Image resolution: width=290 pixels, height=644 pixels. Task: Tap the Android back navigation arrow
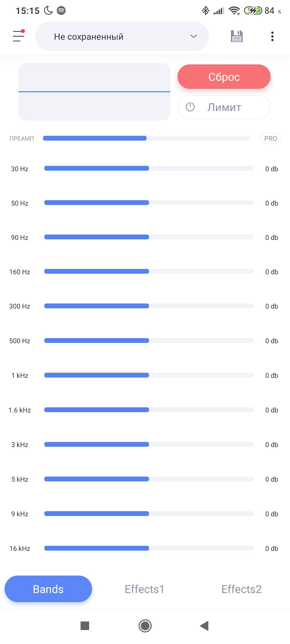pyautogui.click(x=204, y=626)
